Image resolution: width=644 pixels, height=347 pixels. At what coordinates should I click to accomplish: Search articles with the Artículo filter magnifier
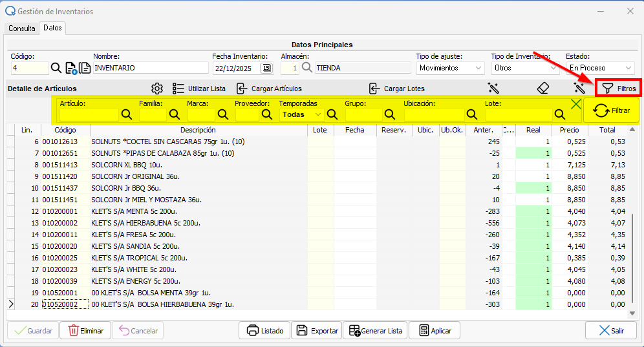tap(127, 114)
